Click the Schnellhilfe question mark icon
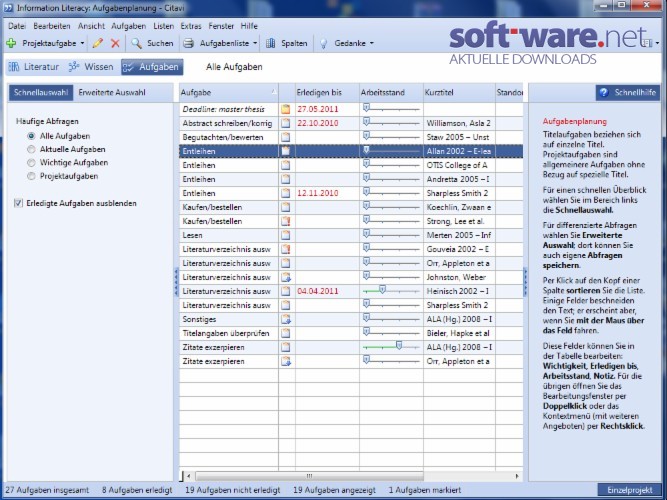This screenshot has height=500, width=667. [604, 92]
